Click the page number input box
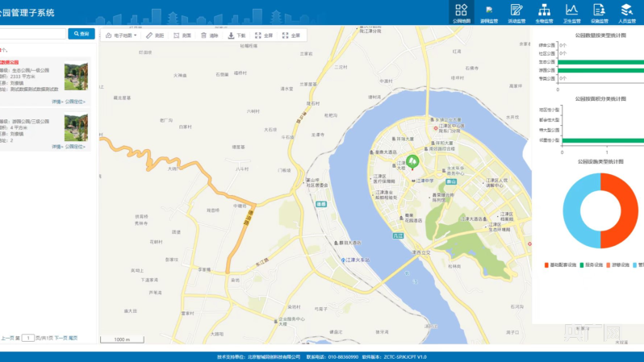 (28, 338)
